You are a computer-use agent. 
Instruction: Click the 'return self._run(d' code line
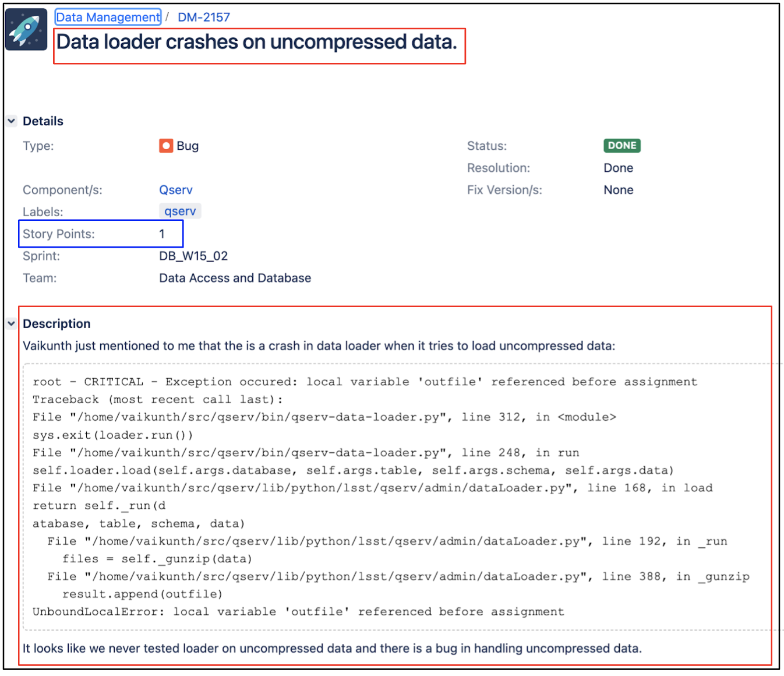pos(99,506)
